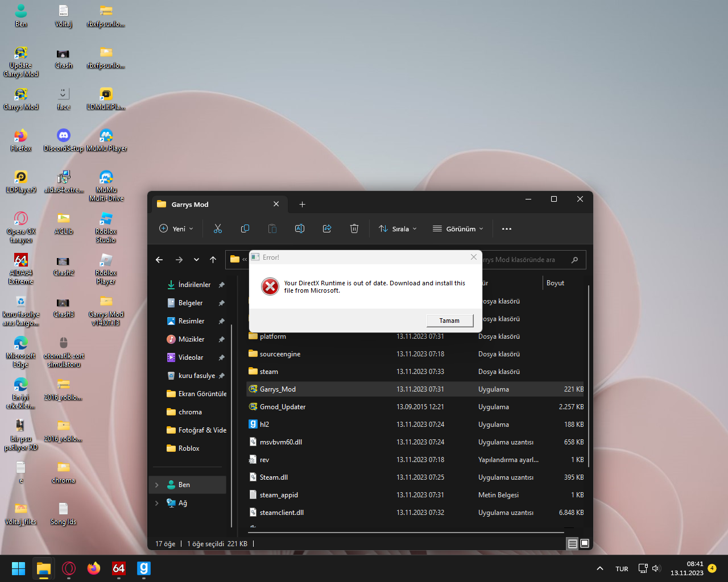The width and height of the screenshot is (728, 582).
Task: Select the msvbvm60.dll file
Action: [x=415, y=442]
